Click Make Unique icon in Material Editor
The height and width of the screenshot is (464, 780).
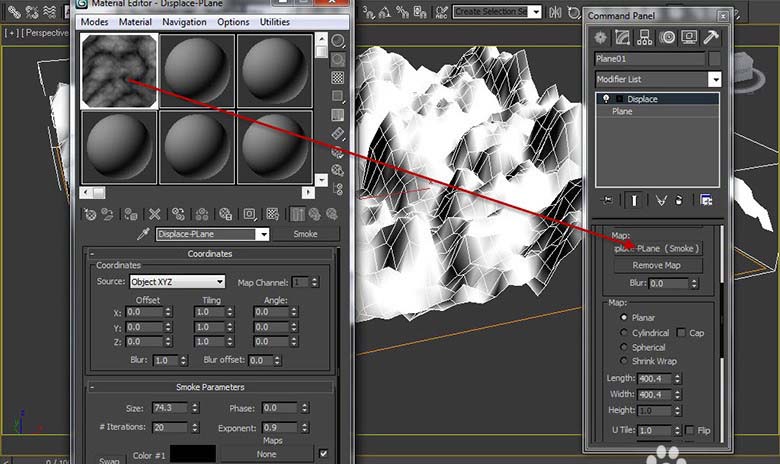click(x=202, y=214)
